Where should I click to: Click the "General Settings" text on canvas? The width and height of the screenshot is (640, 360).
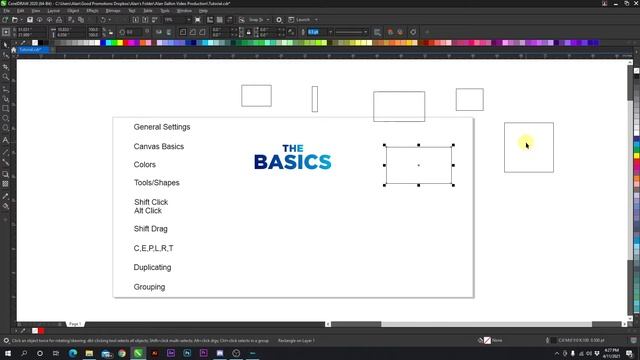click(162, 127)
